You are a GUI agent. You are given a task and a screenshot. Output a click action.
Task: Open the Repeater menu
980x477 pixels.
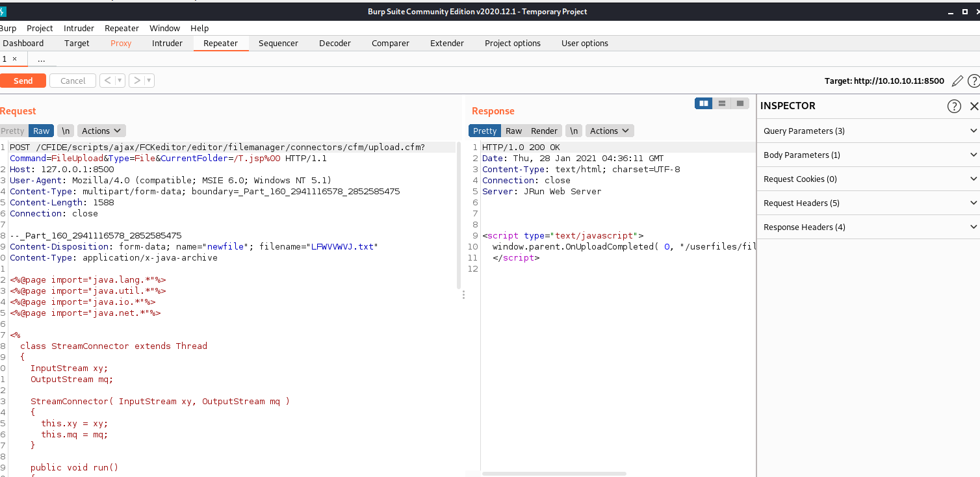122,28
